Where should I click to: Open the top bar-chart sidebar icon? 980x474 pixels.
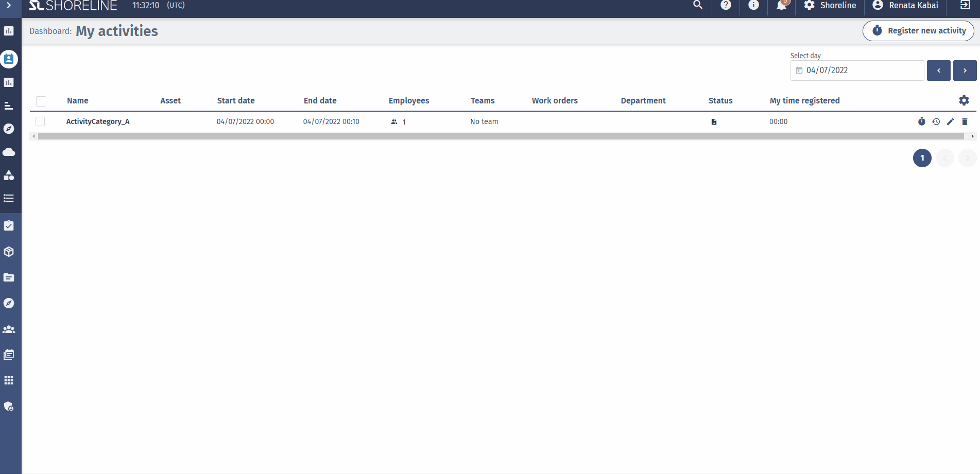(9, 31)
